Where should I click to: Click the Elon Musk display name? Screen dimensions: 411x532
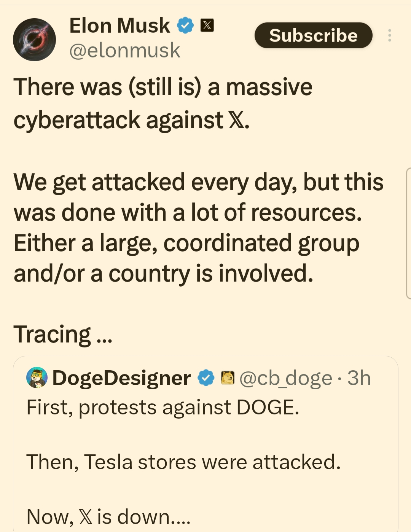[119, 25]
